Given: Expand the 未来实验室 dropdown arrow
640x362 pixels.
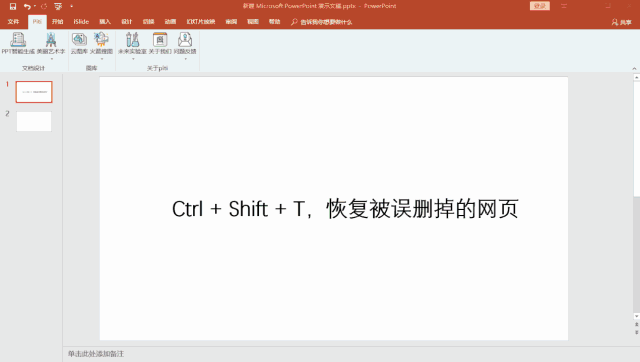Looking at the screenshot, I should (133, 59).
